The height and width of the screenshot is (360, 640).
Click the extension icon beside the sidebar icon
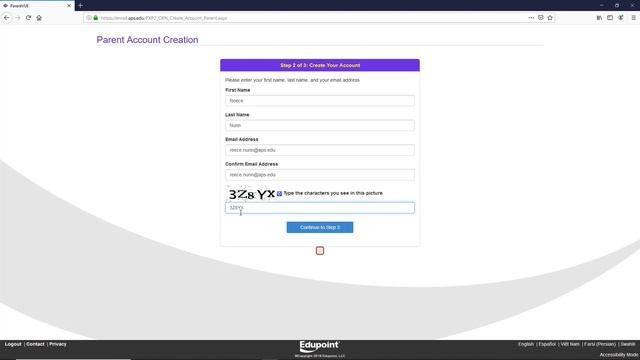621,18
